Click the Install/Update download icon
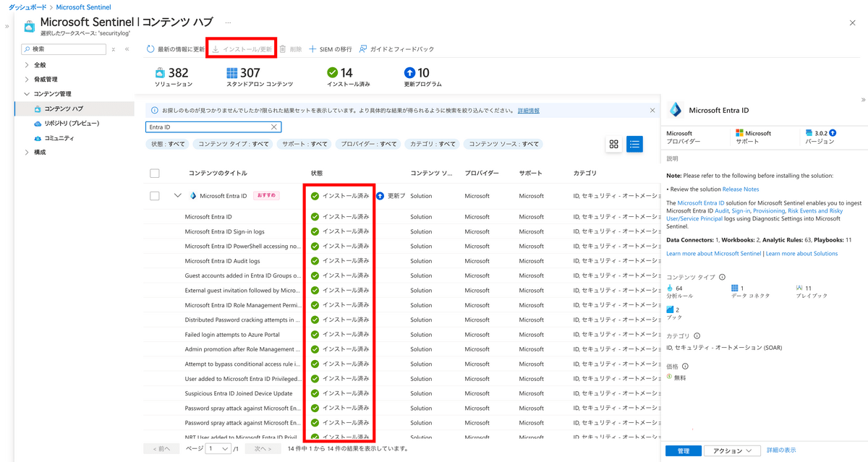Image resolution: width=868 pixels, height=462 pixels. tap(215, 49)
